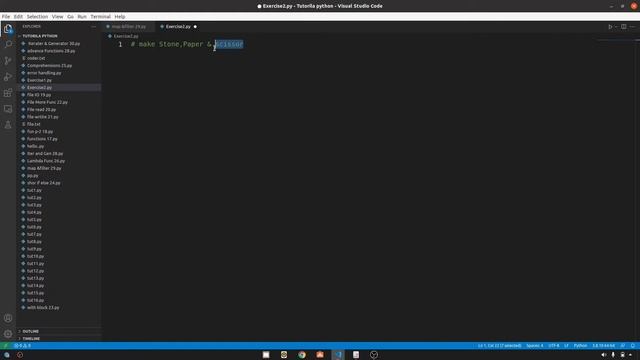Open the Selection menu
640x360 pixels.
pos(37,17)
